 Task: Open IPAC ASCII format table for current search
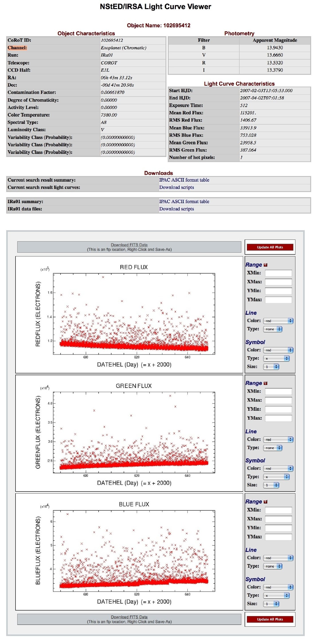(x=184, y=180)
